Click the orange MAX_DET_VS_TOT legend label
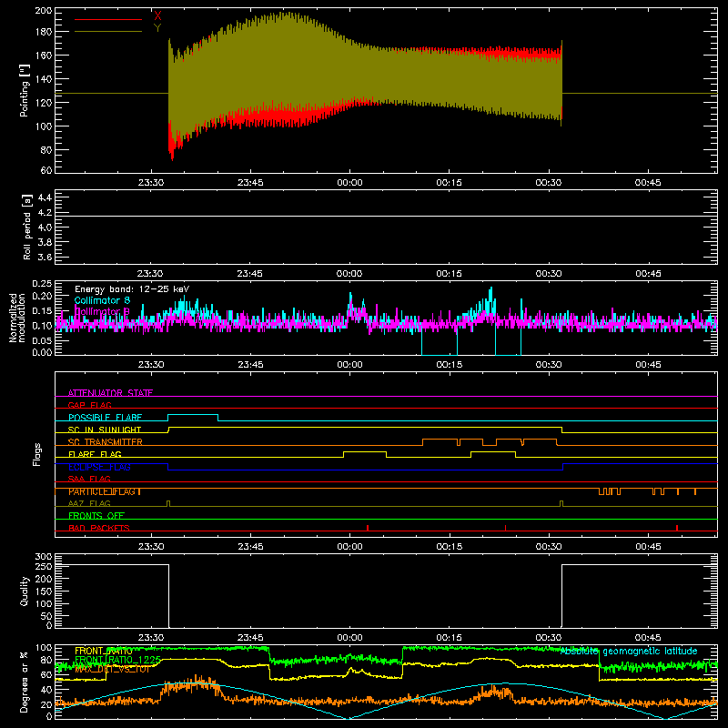Screen dimensions: 728x728 [x=111, y=669]
